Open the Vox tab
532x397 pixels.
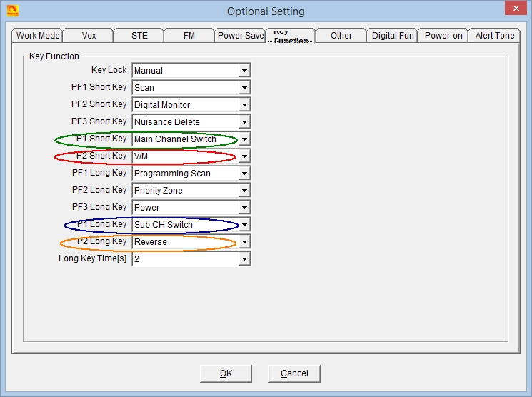pyautogui.click(x=89, y=36)
